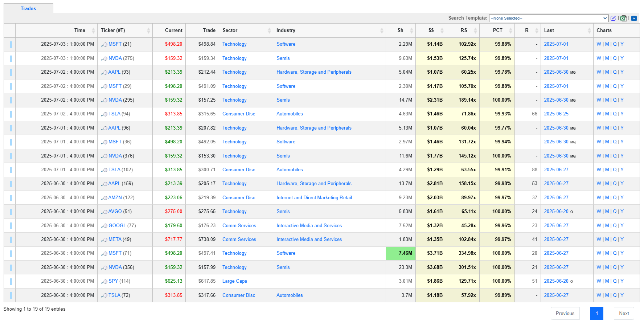The height and width of the screenshot is (327, 644).
Task: Open Large Caps sector link for SPY
Action: click(234, 281)
